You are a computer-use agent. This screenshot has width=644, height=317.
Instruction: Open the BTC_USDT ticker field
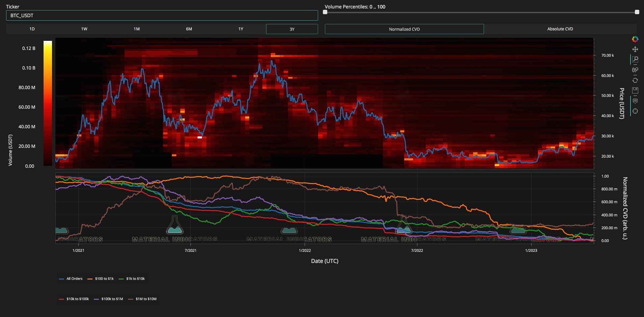tap(162, 16)
